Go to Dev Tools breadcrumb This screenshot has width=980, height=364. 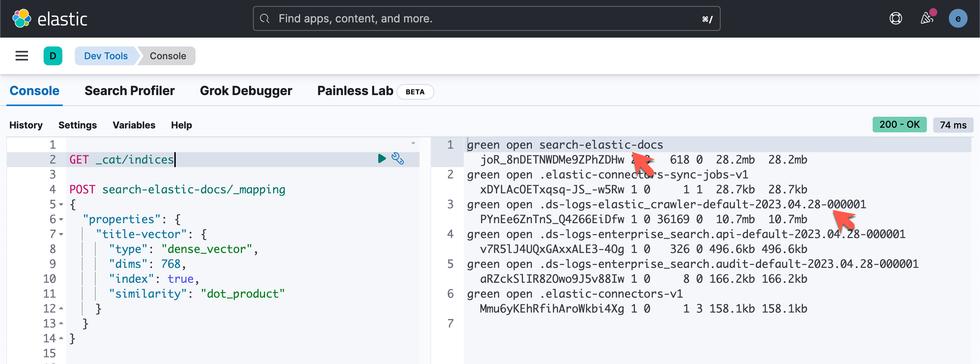[x=106, y=56]
